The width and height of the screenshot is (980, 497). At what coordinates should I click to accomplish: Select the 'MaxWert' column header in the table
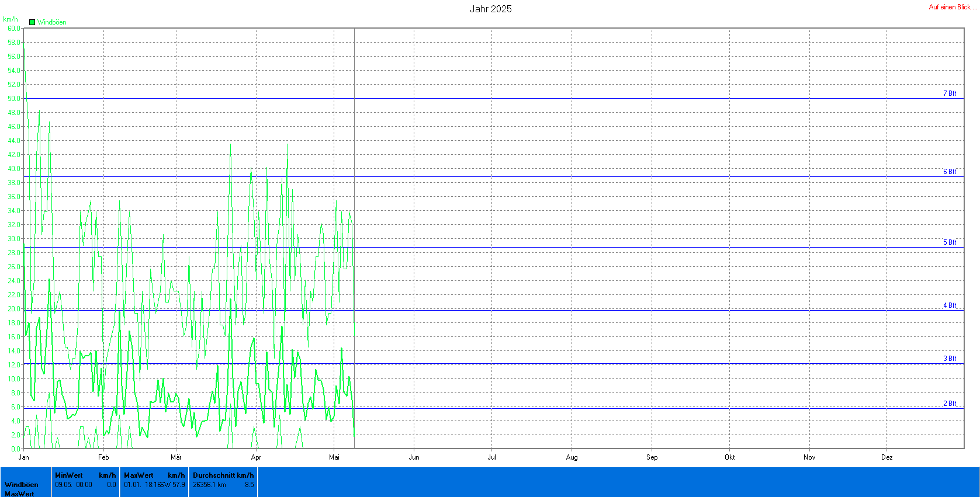click(x=138, y=475)
